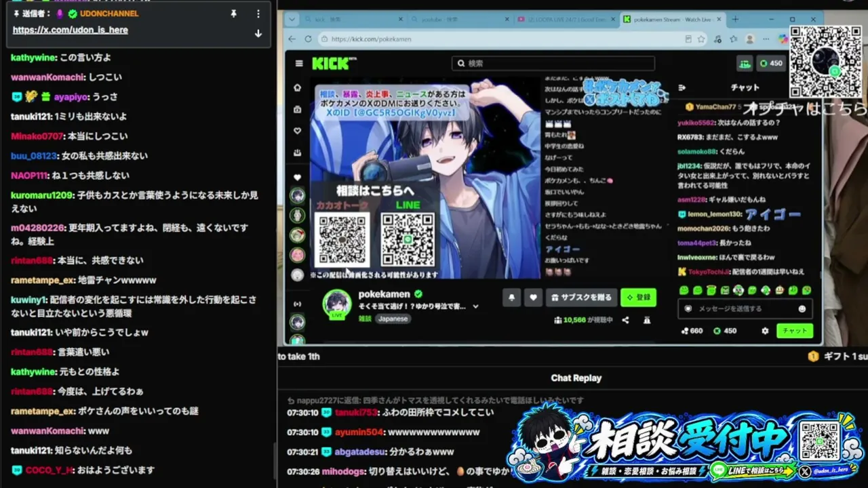
Task: Click the filled heart following icon in Kick sidebar
Action: (297, 178)
